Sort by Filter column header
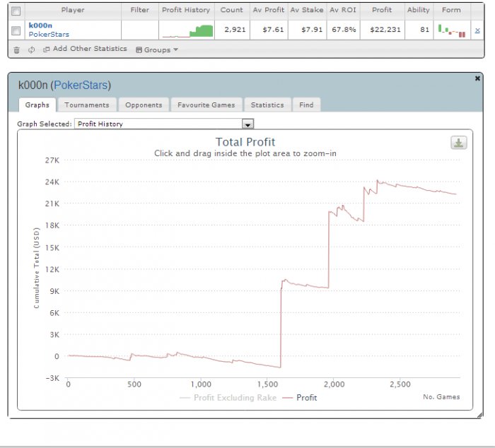This screenshot has width=495, height=448. click(x=140, y=10)
